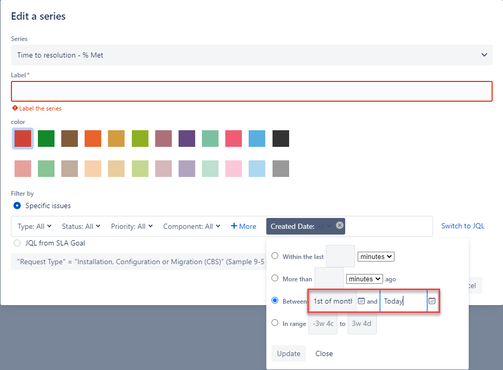Pick the black color swatch
Viewport: 503px width, 370px height.
click(x=281, y=138)
